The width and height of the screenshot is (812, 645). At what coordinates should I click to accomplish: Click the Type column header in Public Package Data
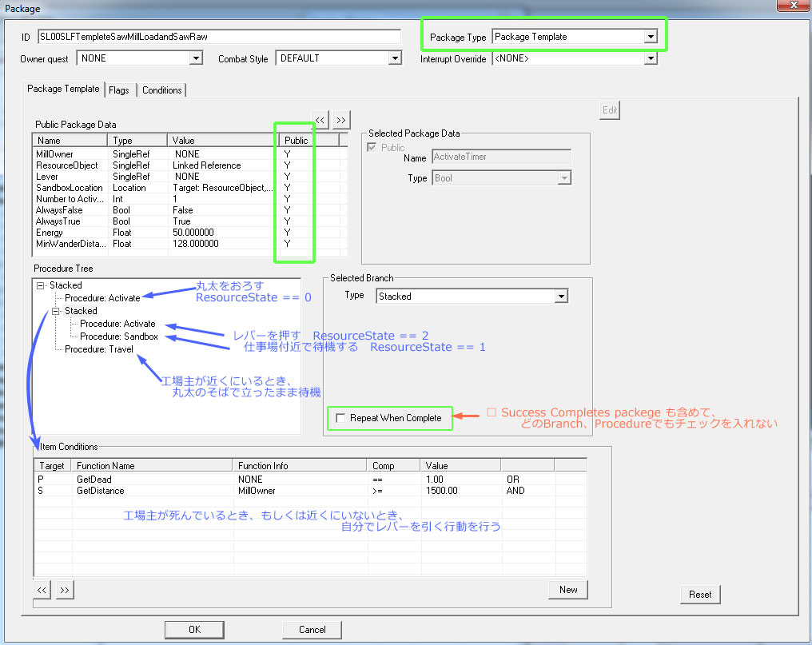[137, 141]
